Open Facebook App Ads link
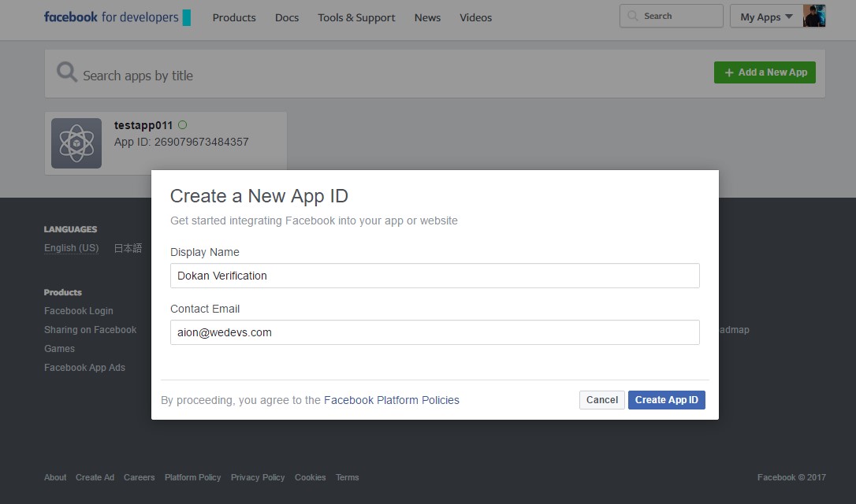Viewport: 856px width, 504px height. coord(84,368)
